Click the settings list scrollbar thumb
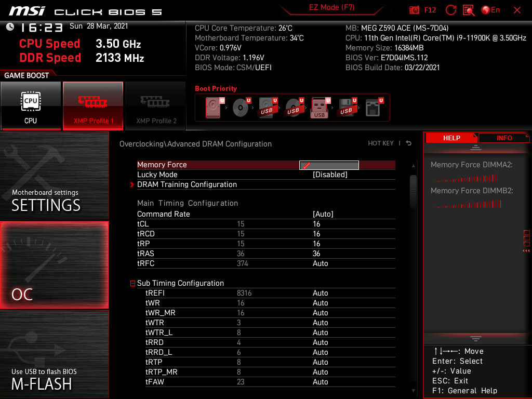The width and height of the screenshot is (532, 399). click(x=413, y=192)
